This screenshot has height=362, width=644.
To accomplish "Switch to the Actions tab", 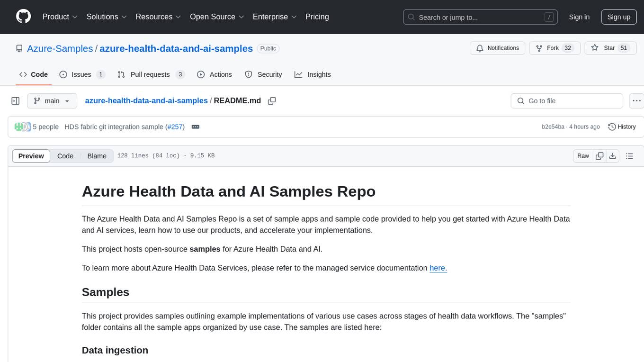I will point(215,74).
